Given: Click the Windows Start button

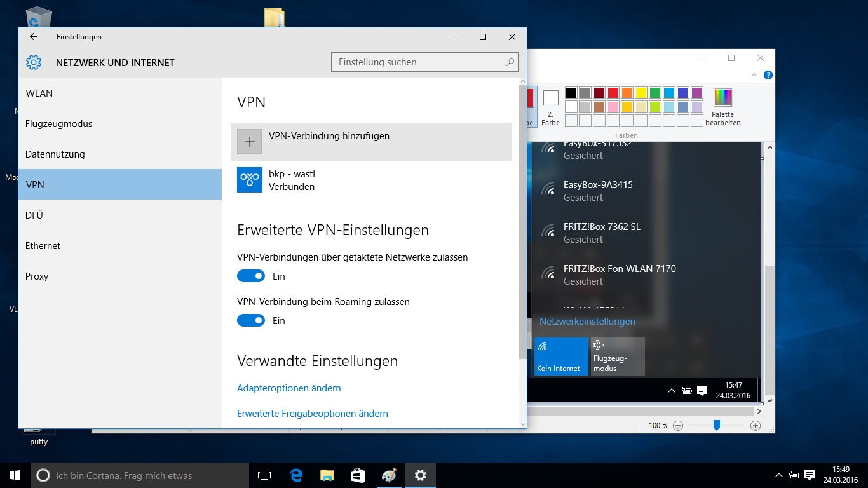Looking at the screenshot, I should point(15,475).
